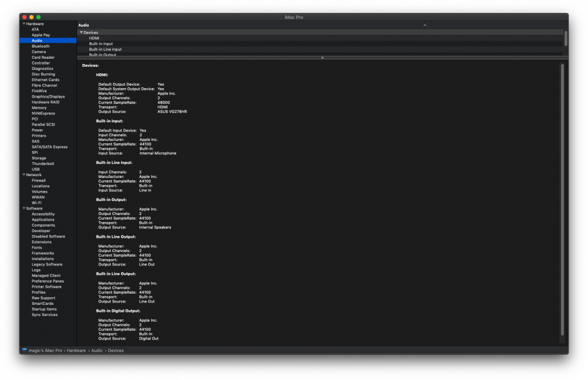Select HDMI row in Devices list
Viewport: 588px width, 380px height.
point(320,38)
